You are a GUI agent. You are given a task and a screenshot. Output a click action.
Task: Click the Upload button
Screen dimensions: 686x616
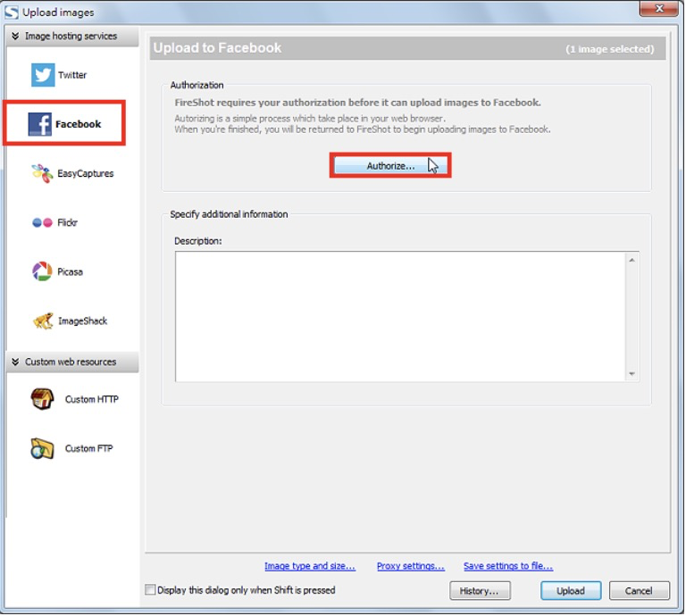(x=571, y=591)
